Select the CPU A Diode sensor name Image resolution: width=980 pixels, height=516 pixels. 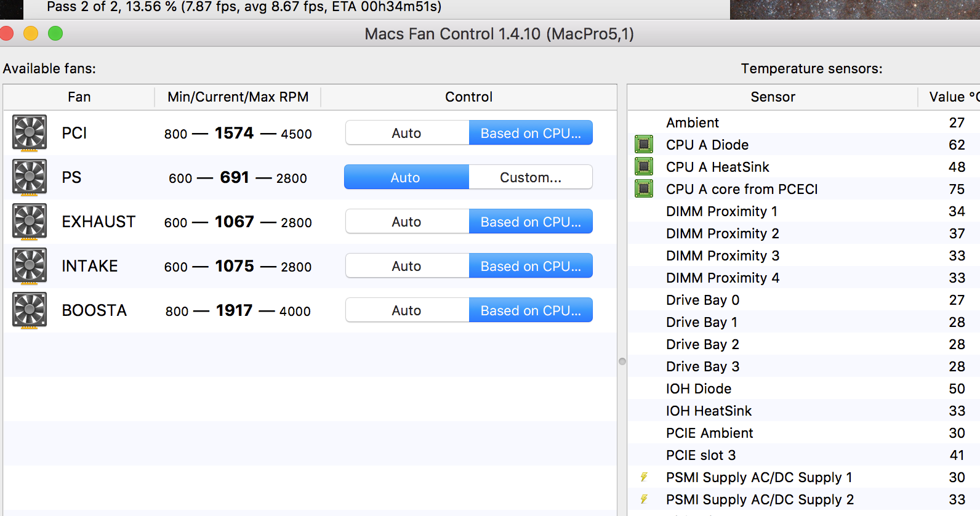pos(707,145)
